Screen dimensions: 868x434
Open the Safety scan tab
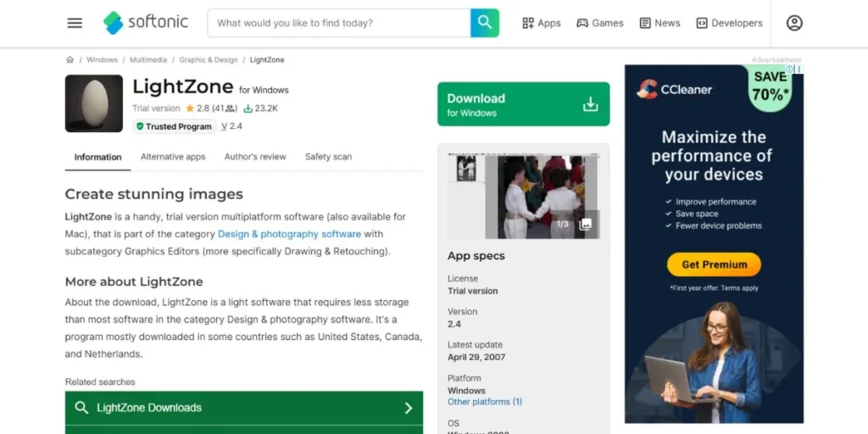click(328, 157)
